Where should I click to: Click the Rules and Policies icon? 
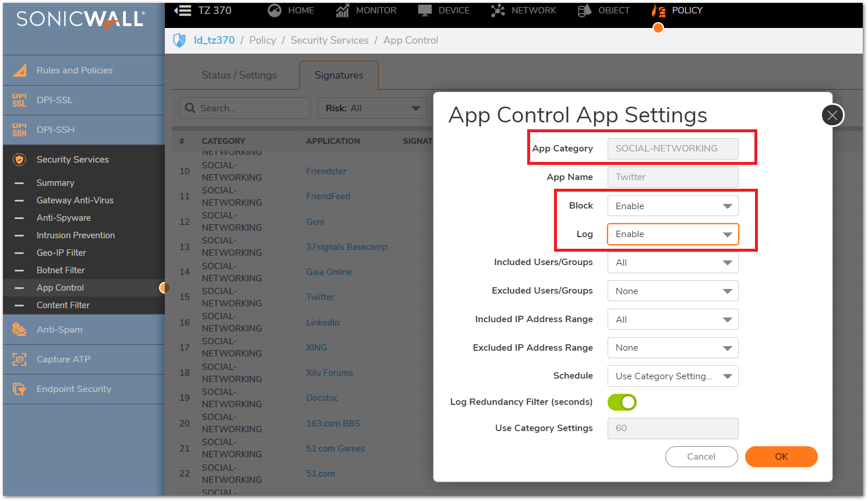(20, 70)
